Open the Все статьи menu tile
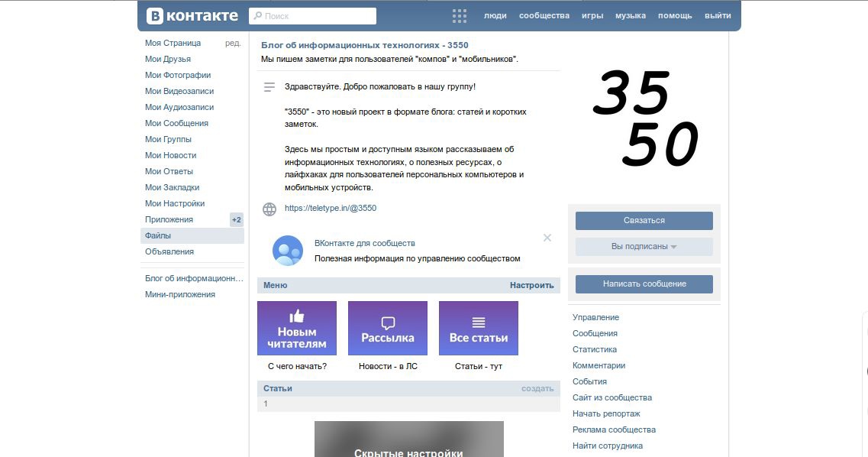 click(x=479, y=328)
